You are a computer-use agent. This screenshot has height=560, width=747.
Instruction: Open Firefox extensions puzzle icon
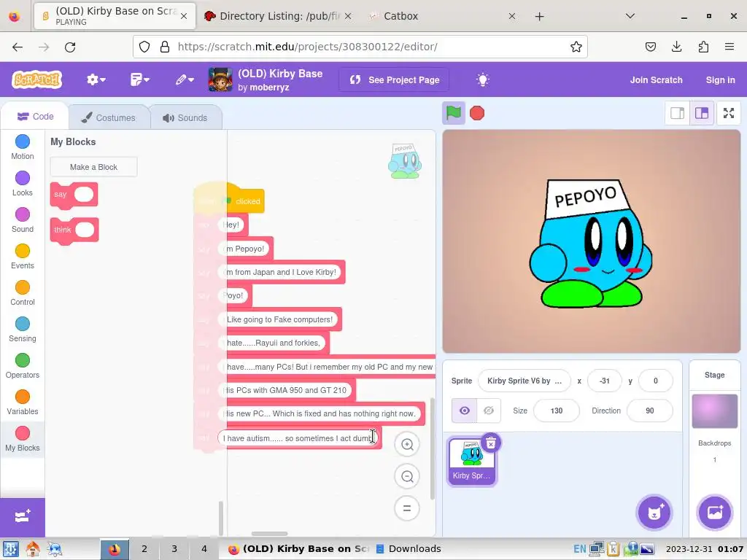pos(703,47)
